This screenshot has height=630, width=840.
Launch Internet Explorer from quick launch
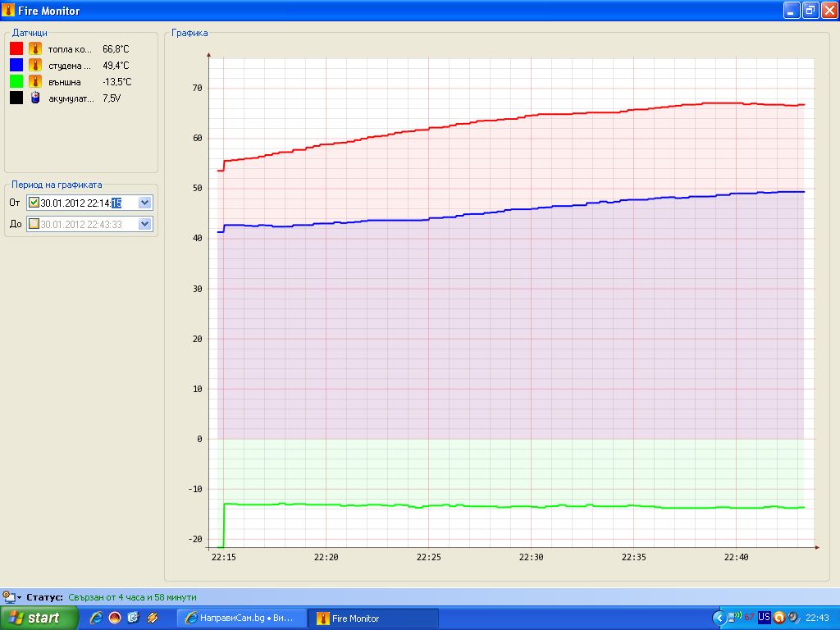96,618
